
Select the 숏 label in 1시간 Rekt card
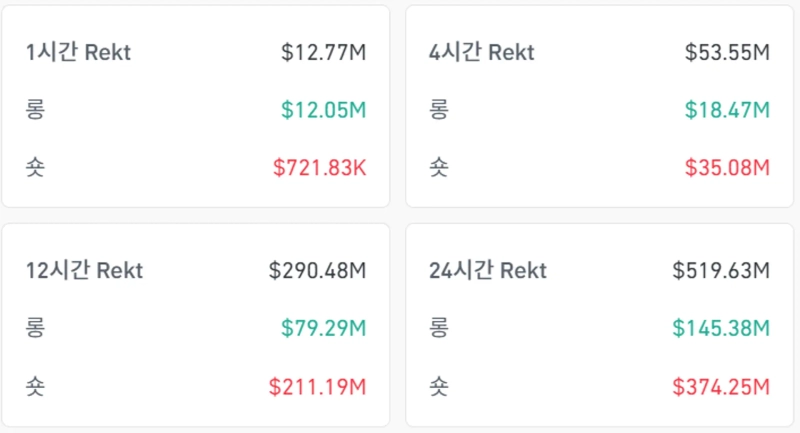(x=36, y=167)
